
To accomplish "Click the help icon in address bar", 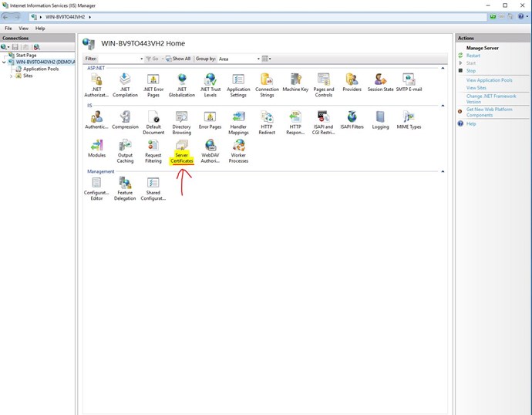I will (x=520, y=16).
